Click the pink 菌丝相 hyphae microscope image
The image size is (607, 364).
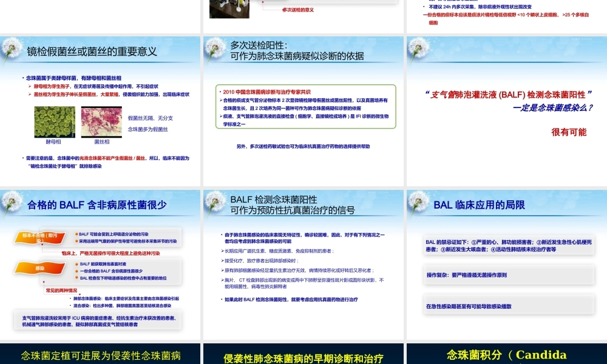[101, 122]
